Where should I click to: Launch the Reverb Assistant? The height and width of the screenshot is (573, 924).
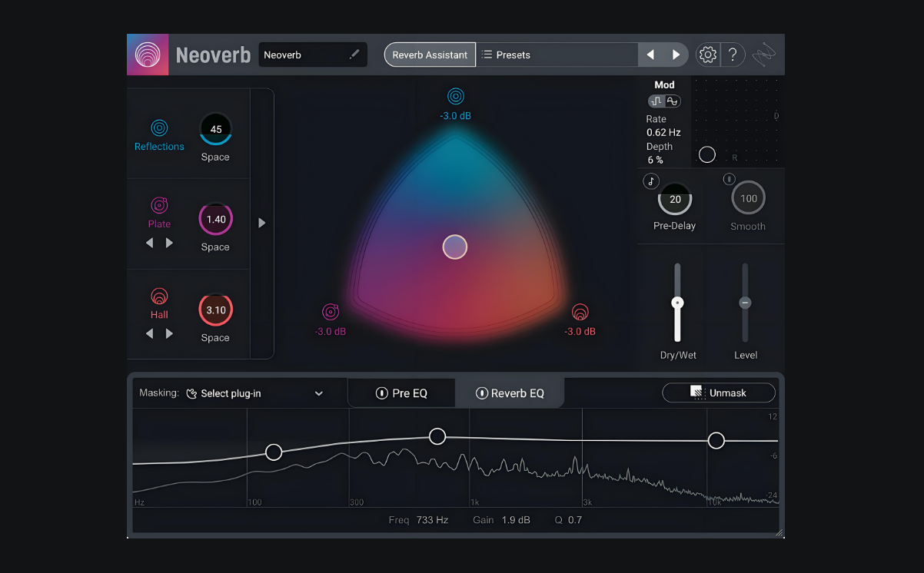pos(430,55)
